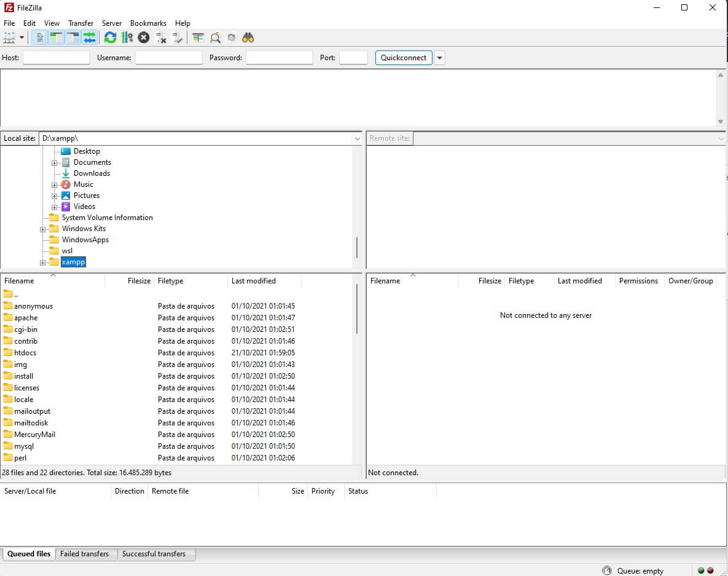Open the Site Manager dropdown arrow
The width and height of the screenshot is (728, 576).
tap(22, 37)
